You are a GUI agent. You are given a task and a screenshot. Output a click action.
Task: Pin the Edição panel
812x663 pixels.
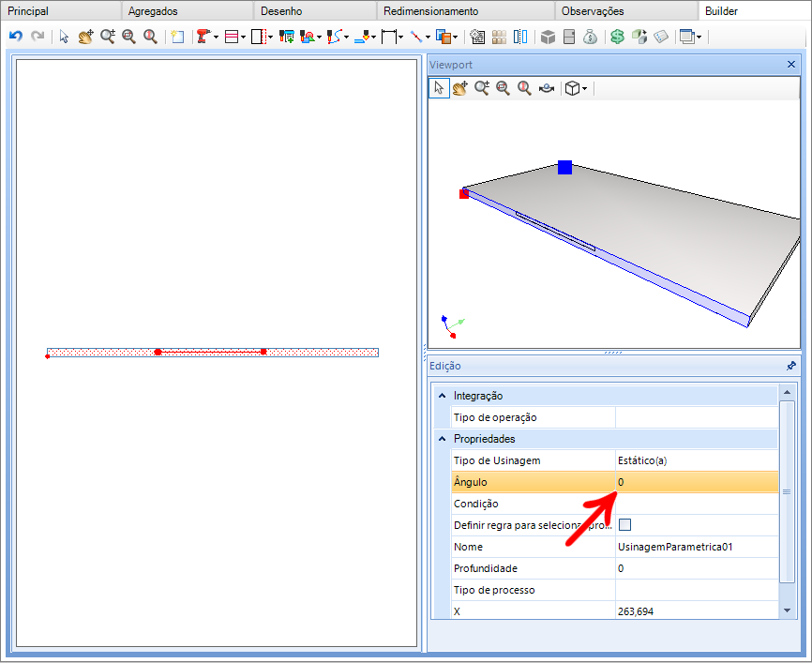[790, 366]
